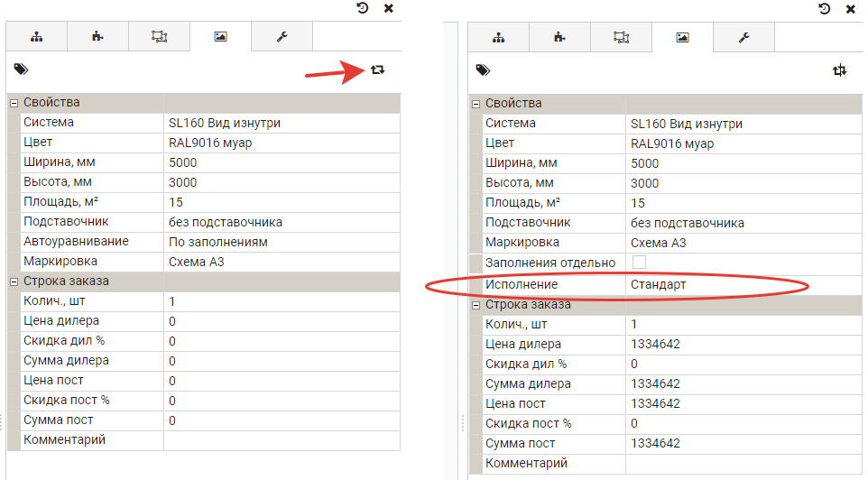Open the structure tree tab in left panel
Viewport: 868px width, 480px height.
click(x=36, y=37)
